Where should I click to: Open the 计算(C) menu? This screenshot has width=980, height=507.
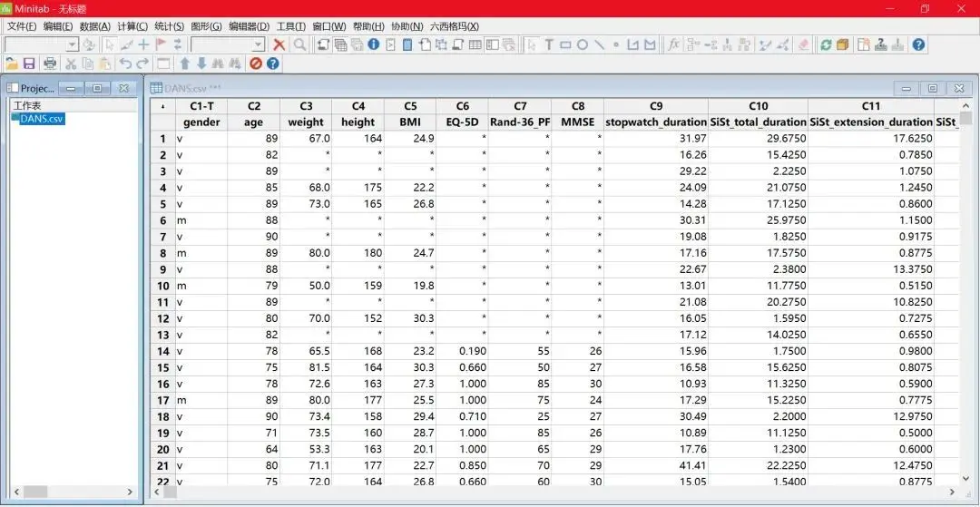132,26
